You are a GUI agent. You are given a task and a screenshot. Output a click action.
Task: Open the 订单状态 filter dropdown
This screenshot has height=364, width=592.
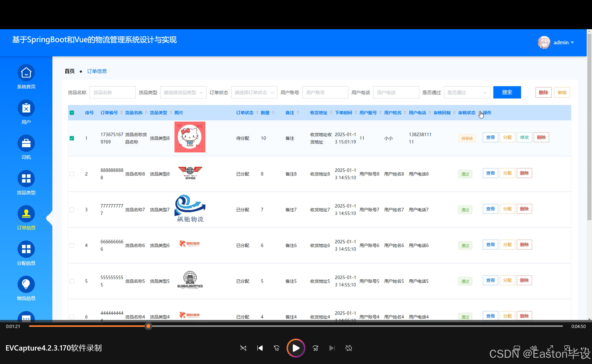(x=254, y=93)
